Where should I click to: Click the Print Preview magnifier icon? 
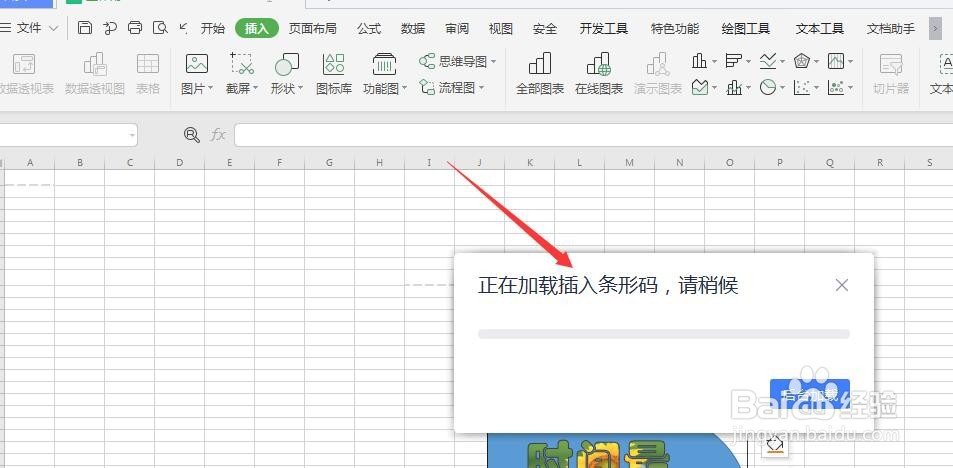[x=160, y=28]
